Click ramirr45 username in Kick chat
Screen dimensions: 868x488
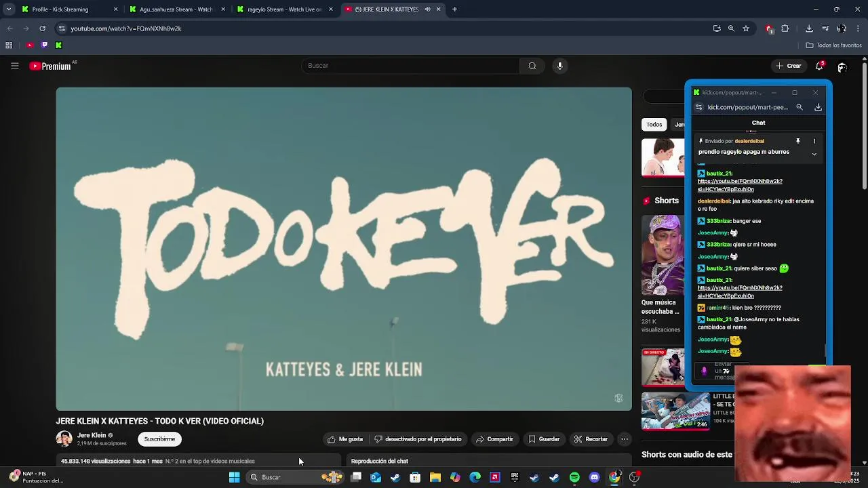(x=718, y=308)
